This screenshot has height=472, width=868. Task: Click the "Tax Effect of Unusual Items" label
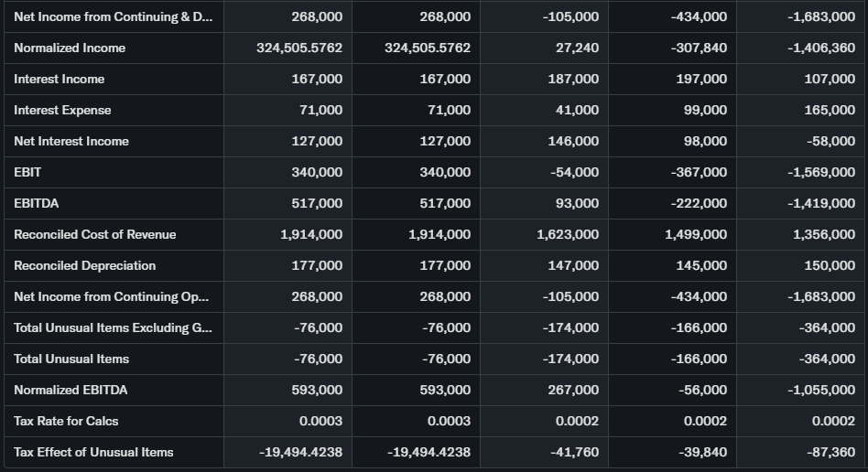[x=93, y=452]
